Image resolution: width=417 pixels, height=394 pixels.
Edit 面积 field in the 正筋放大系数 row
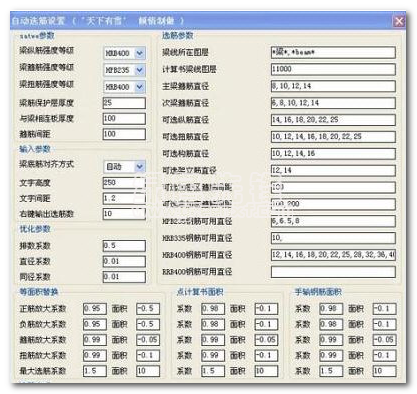pos(148,309)
